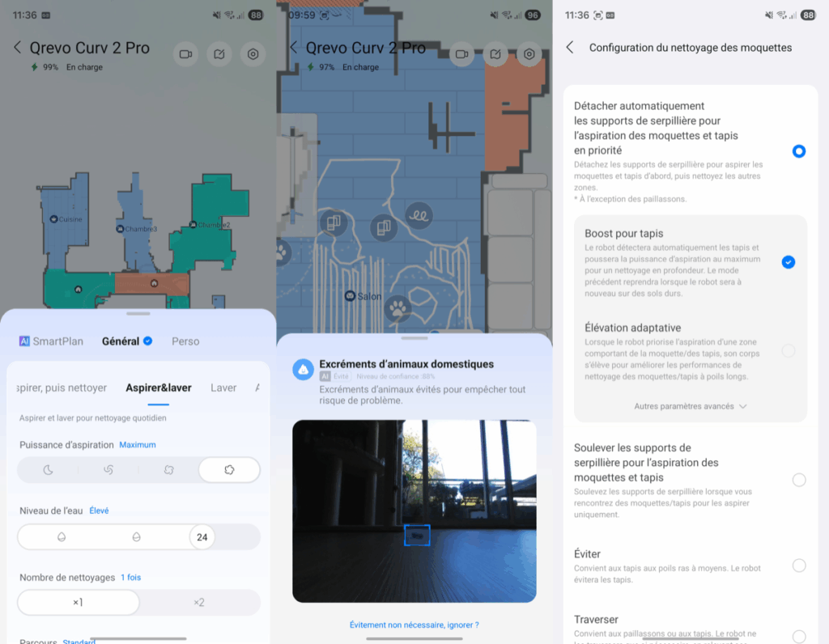Image resolution: width=829 pixels, height=644 pixels.
Task: Select the quiet moon suction mode
Action: click(48, 470)
